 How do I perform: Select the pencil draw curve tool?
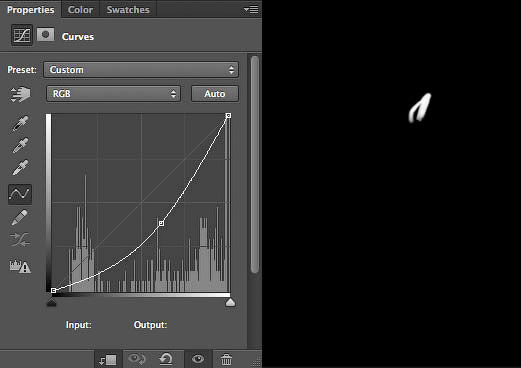[x=20, y=217]
